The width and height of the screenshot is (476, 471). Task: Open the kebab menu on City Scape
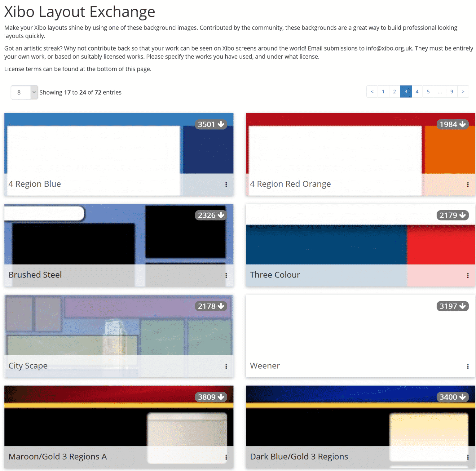pyautogui.click(x=226, y=366)
